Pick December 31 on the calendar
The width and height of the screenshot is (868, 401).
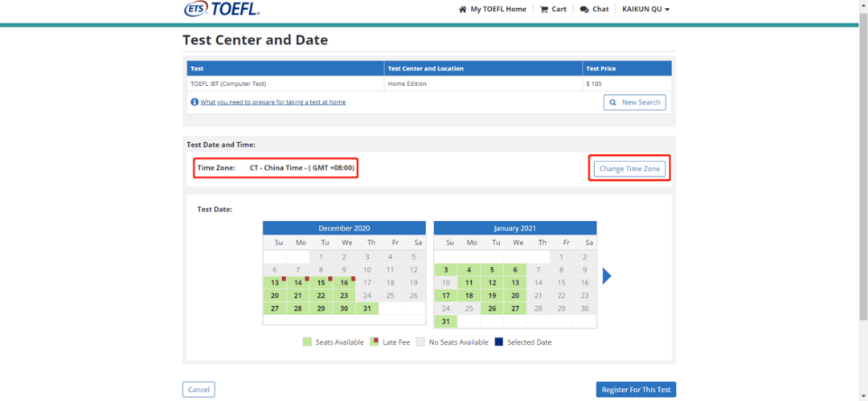click(x=367, y=309)
